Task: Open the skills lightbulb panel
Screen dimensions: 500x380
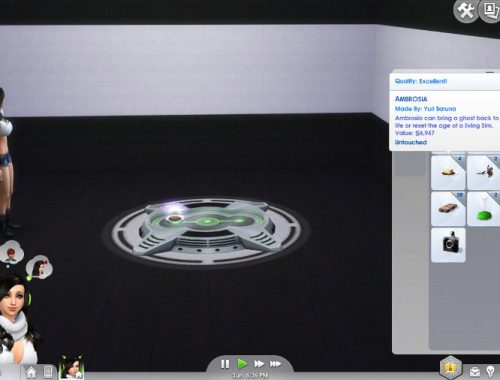Action: 490,371
